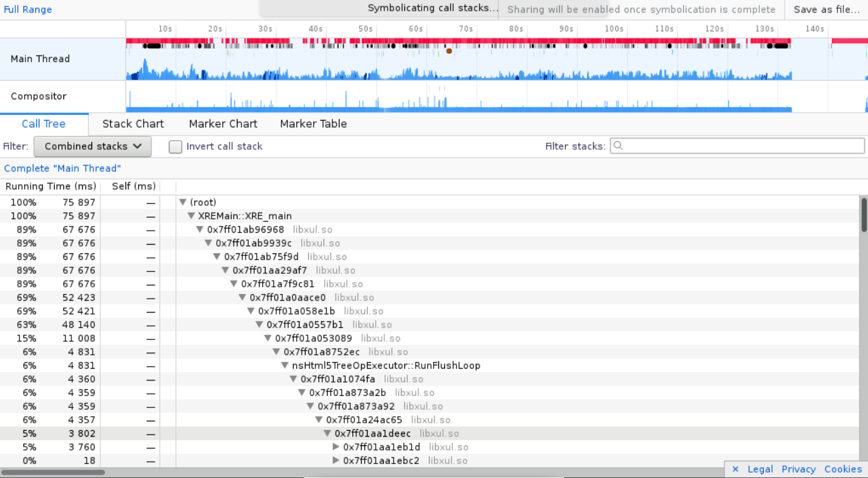The image size is (868, 478).
Task: Collapse the (root) tree node
Action: 183,203
